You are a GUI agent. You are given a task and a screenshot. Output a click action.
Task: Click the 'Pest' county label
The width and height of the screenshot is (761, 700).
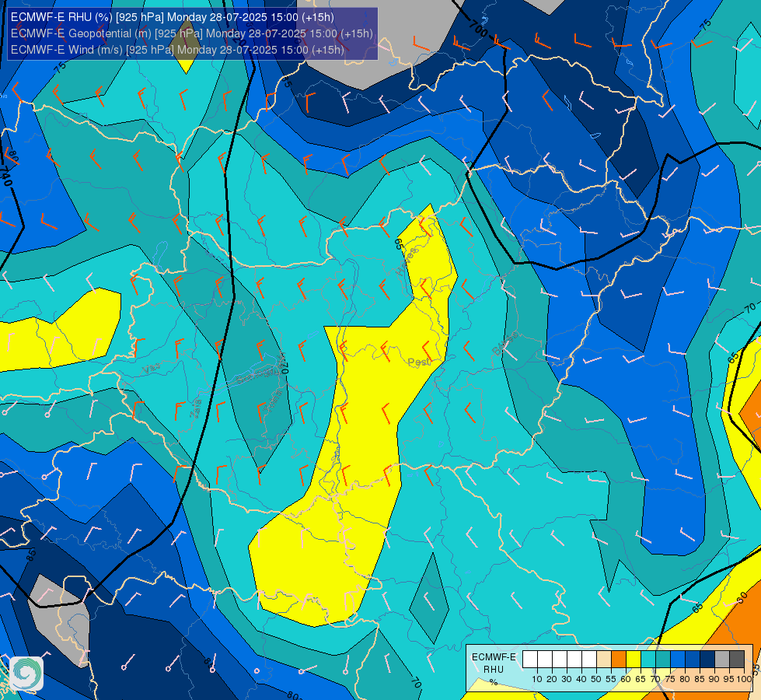click(419, 362)
